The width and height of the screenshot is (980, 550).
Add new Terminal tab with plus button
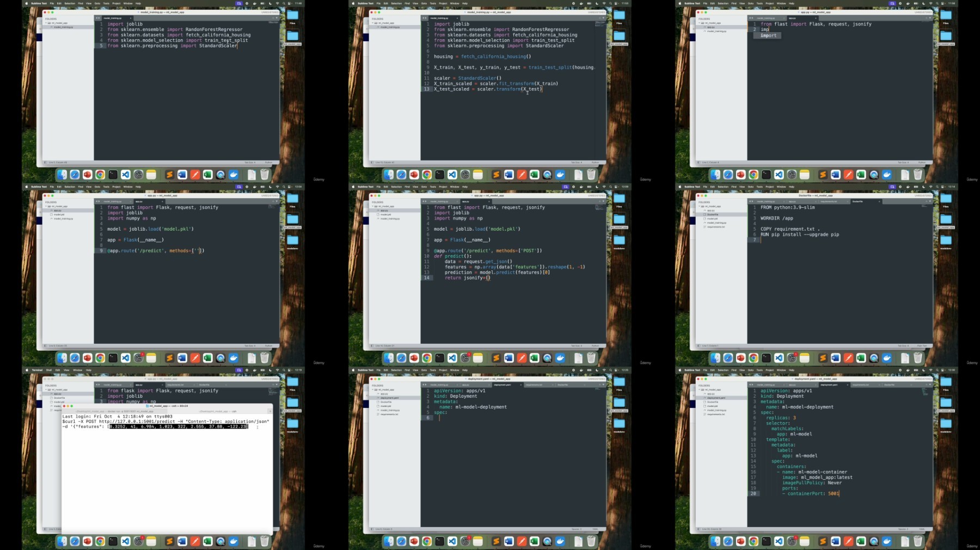[270, 411]
